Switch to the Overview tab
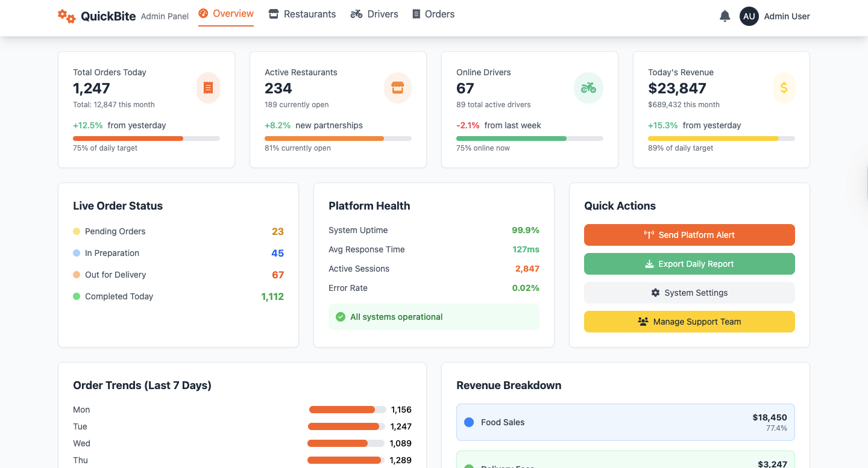 click(226, 14)
